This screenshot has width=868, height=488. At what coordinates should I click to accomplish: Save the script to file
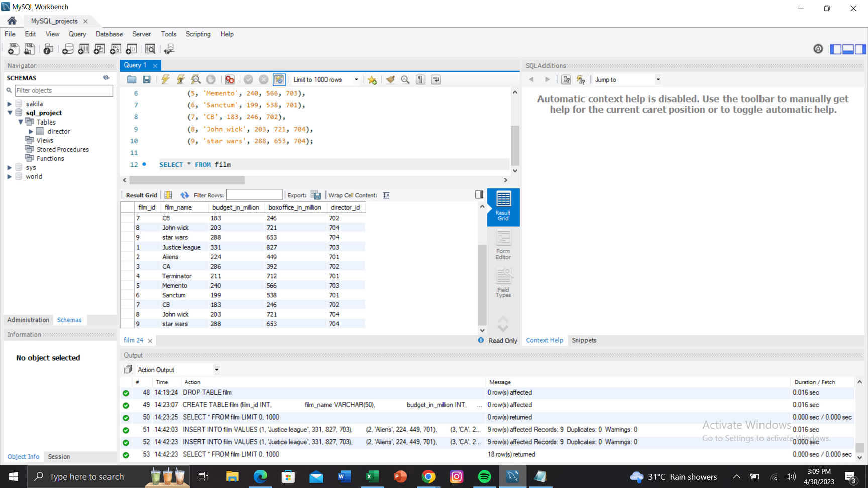coord(147,80)
